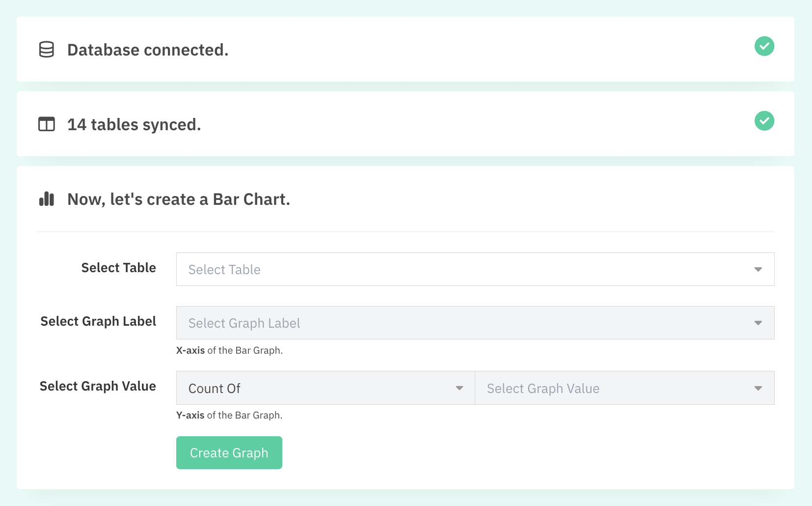Click the Create Graph button
The height and width of the screenshot is (506, 812).
point(229,452)
